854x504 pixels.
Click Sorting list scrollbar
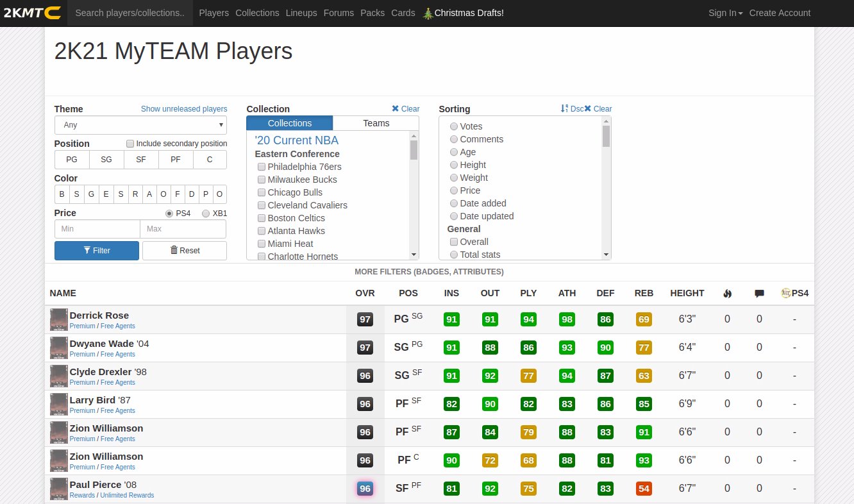[606, 188]
